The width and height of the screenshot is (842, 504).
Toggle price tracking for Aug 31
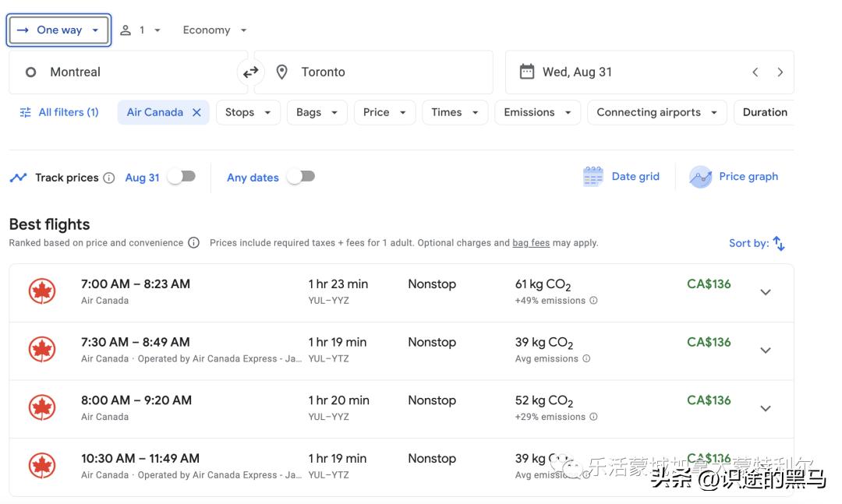[x=182, y=177]
